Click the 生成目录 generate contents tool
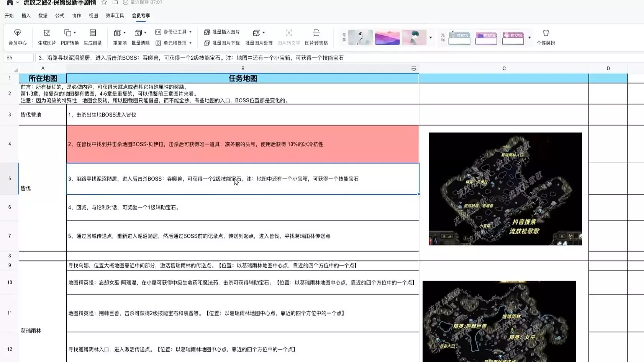Viewport: 644px width, 362px height. (x=93, y=37)
